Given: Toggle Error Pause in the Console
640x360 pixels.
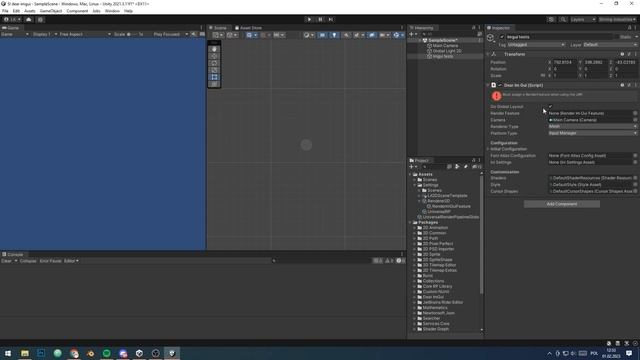Looking at the screenshot, I should (x=50, y=261).
